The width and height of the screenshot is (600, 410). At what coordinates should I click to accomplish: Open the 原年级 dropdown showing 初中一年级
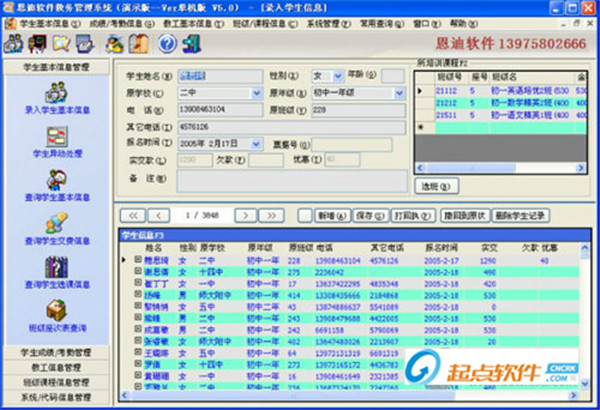[399, 93]
